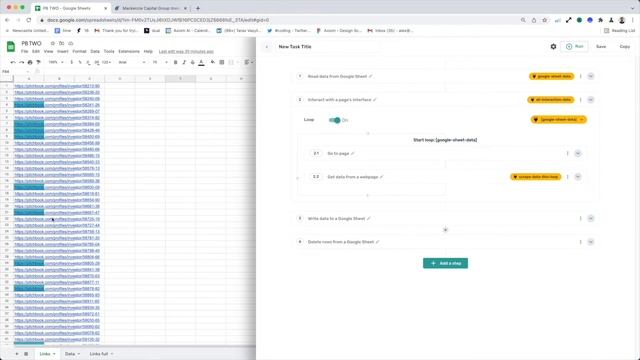Open more options for Write data step
Screen dimensions: 640x360
[580, 218]
